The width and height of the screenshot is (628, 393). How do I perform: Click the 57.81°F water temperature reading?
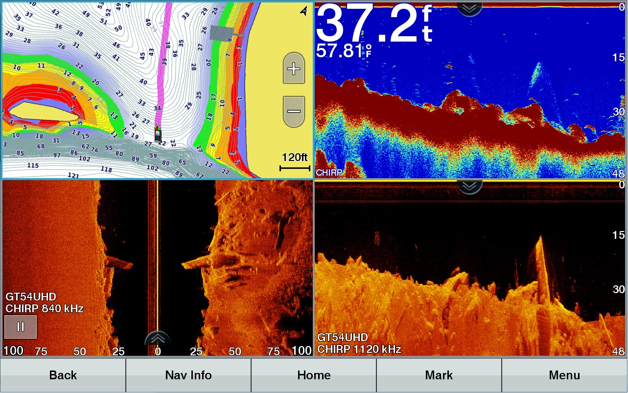pos(344,51)
